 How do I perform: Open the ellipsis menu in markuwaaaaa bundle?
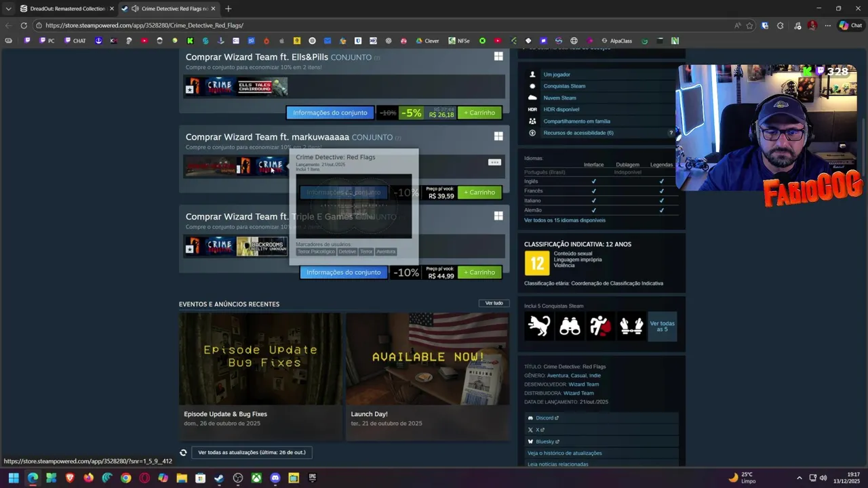(494, 162)
